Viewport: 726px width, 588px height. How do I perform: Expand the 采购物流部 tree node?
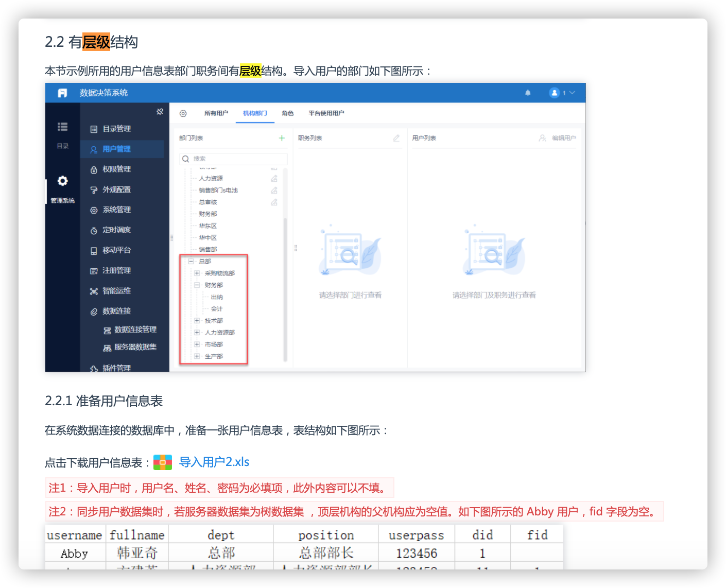(x=197, y=273)
